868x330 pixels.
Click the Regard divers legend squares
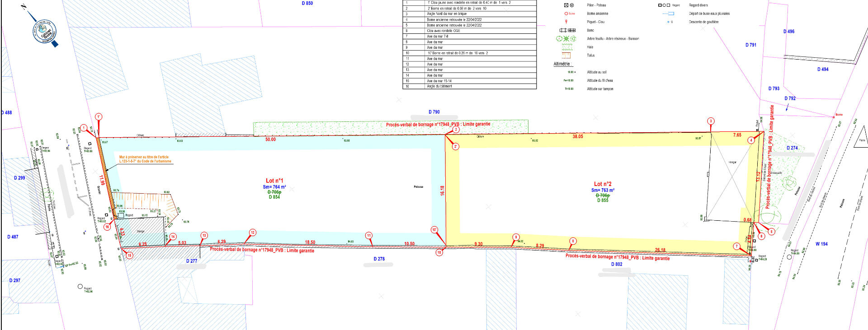coord(664,5)
